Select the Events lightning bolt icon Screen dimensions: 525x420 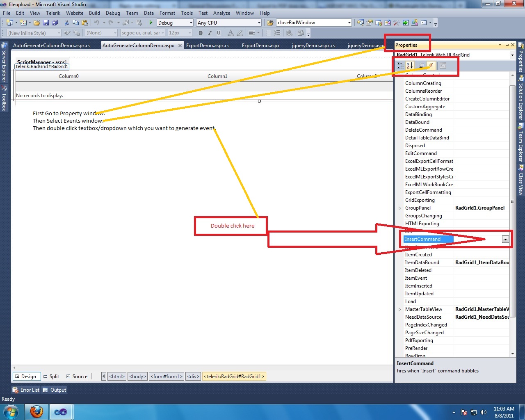[431, 66]
